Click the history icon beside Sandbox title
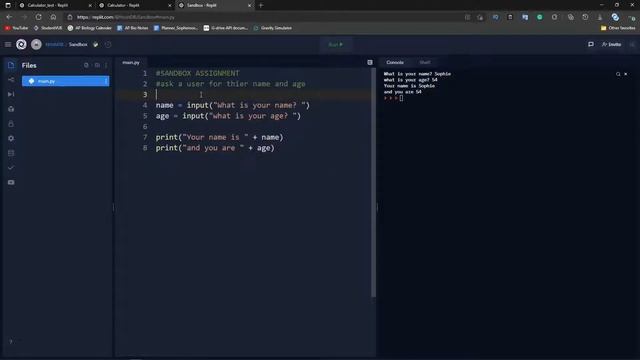The image size is (640, 360). 108,44
